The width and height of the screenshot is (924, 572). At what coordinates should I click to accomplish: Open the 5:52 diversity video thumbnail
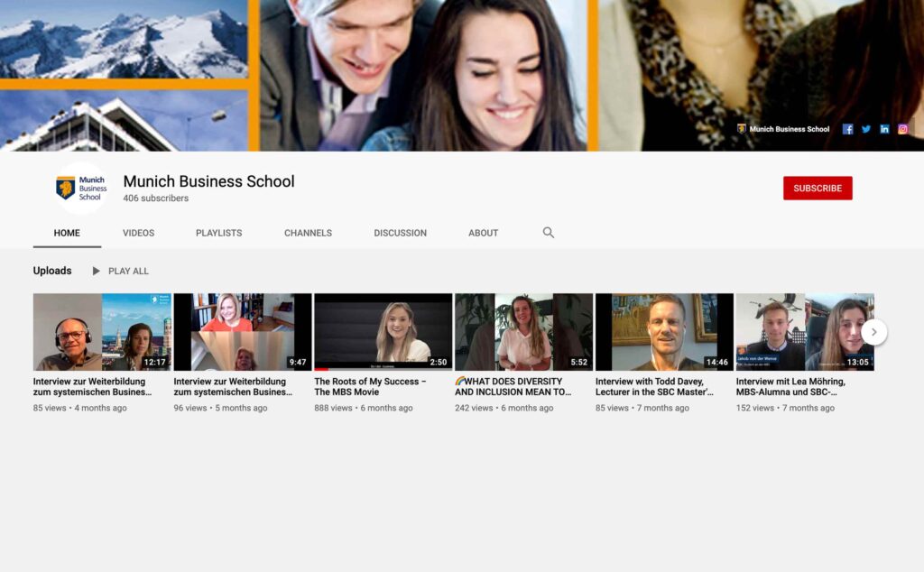click(524, 332)
